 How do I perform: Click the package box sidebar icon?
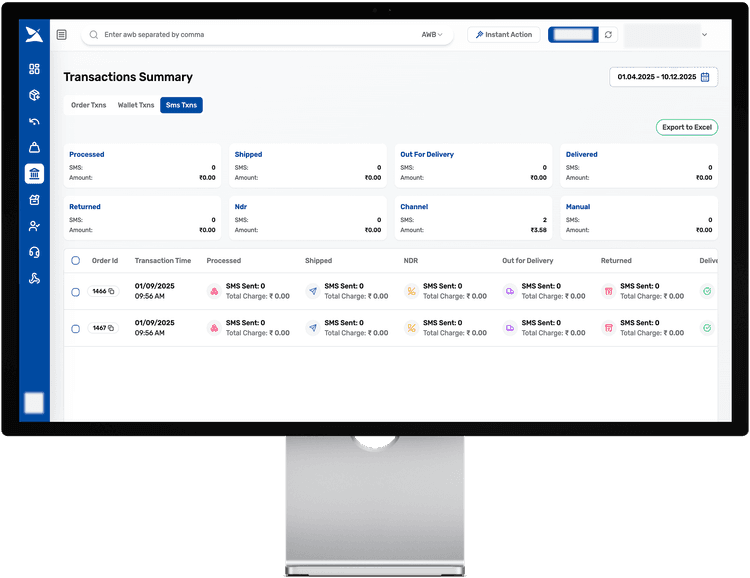pyautogui.click(x=34, y=95)
